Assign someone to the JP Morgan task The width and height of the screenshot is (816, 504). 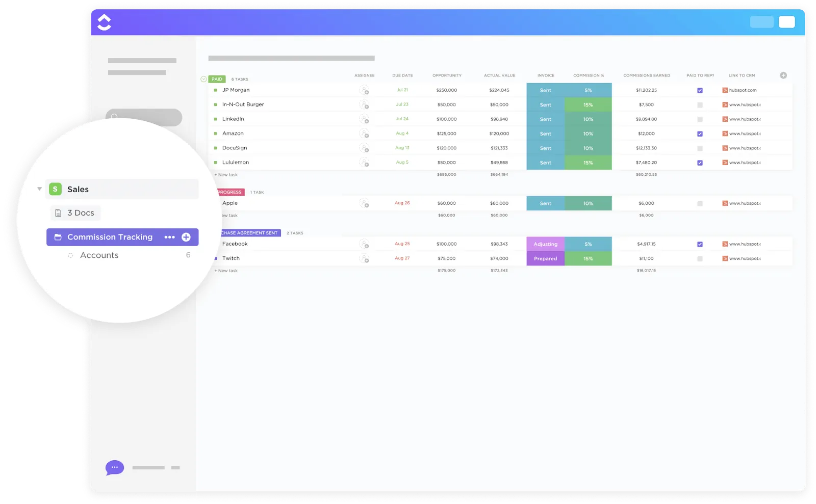coord(364,90)
